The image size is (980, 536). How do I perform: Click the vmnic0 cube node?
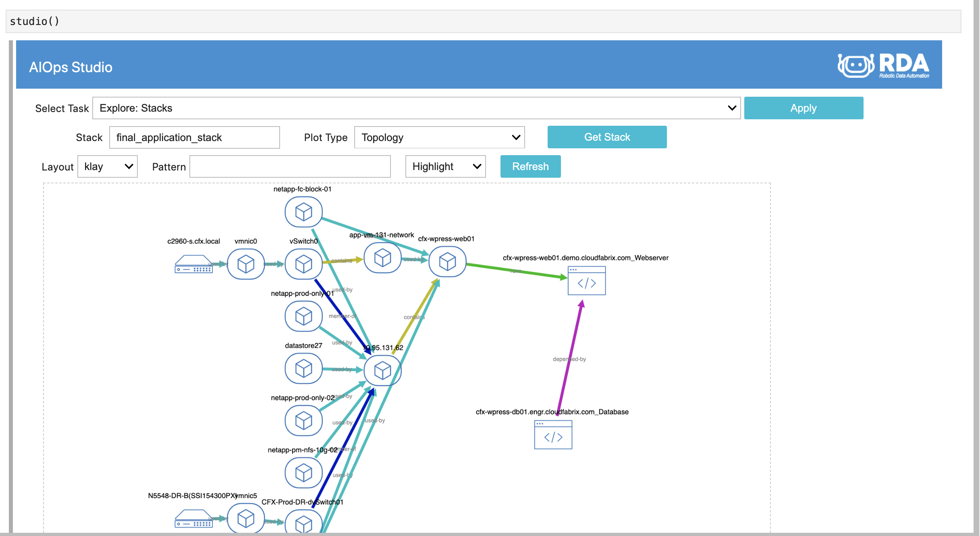pos(246,264)
